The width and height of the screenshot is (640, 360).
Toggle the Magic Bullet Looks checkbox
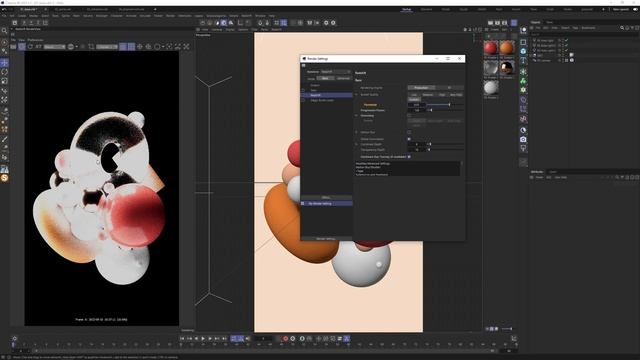pos(303,100)
